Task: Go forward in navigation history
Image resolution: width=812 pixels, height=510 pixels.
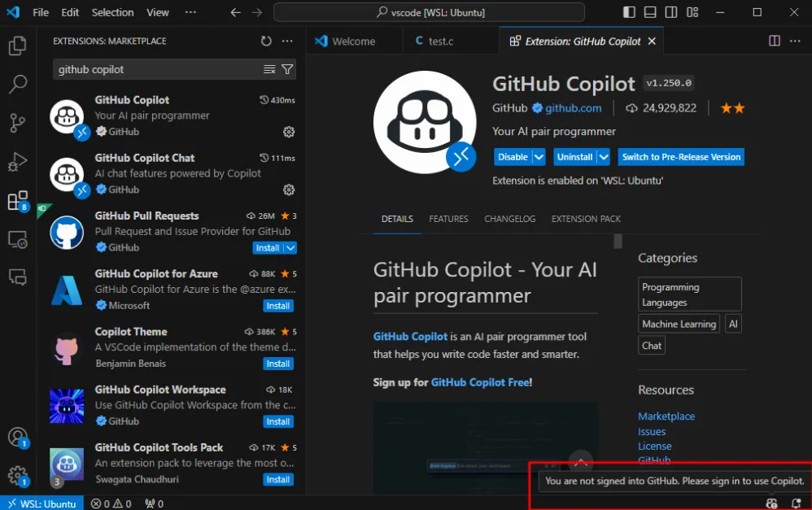Action: coord(257,12)
